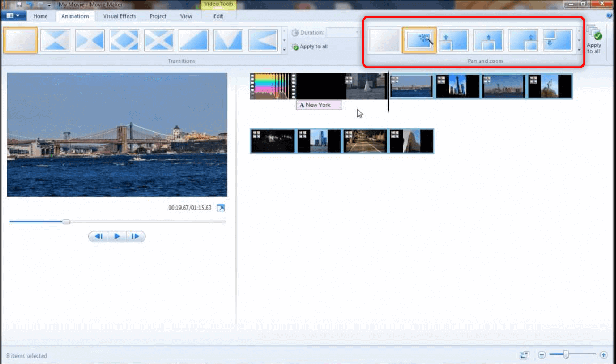Image resolution: width=616 pixels, height=364 pixels.
Task: Open the Movie Maker file menu dropdown
Action: pyautogui.click(x=13, y=16)
